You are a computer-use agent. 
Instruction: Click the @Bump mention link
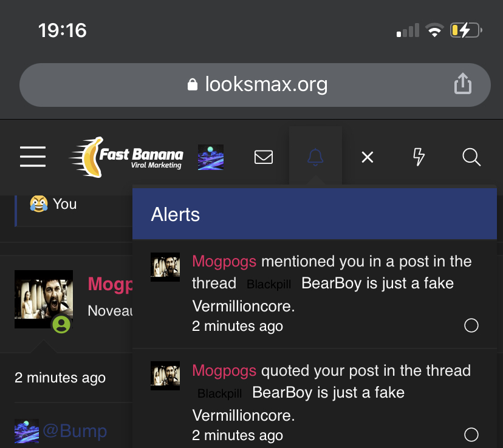click(x=75, y=430)
